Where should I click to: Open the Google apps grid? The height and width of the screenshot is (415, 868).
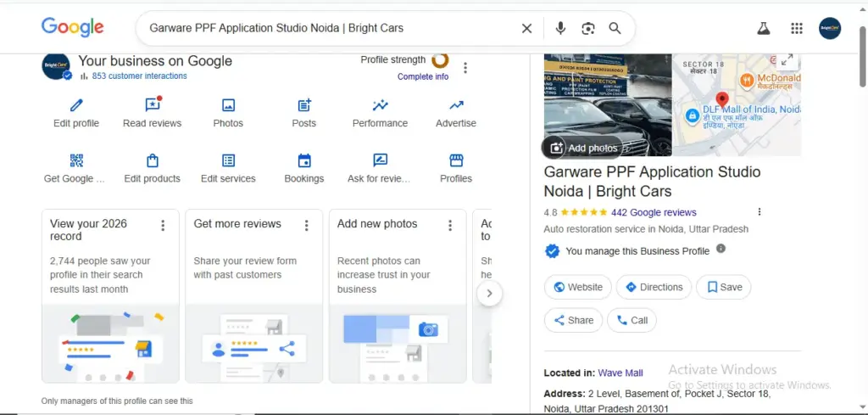point(797,28)
